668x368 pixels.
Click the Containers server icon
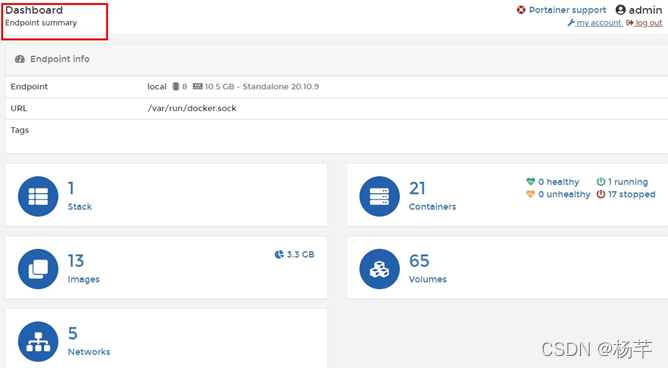[x=379, y=196]
